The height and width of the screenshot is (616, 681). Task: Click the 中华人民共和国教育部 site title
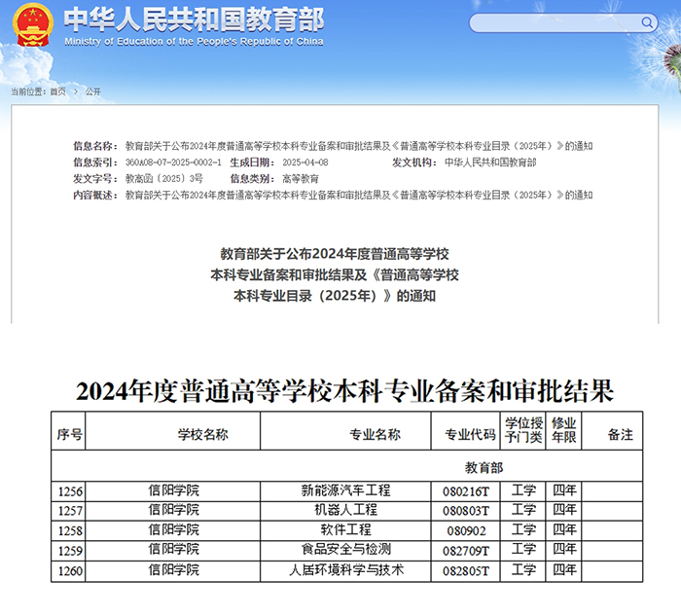tap(195, 19)
